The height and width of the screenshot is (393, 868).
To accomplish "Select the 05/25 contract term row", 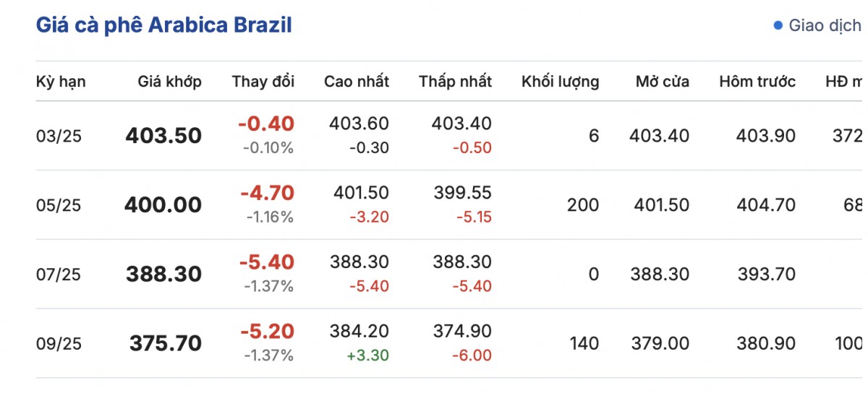I will (59, 206).
